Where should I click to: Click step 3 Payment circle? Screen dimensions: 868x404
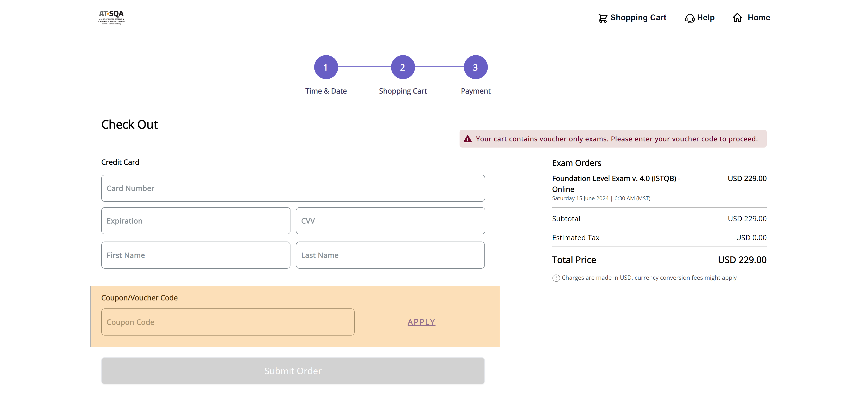475,67
